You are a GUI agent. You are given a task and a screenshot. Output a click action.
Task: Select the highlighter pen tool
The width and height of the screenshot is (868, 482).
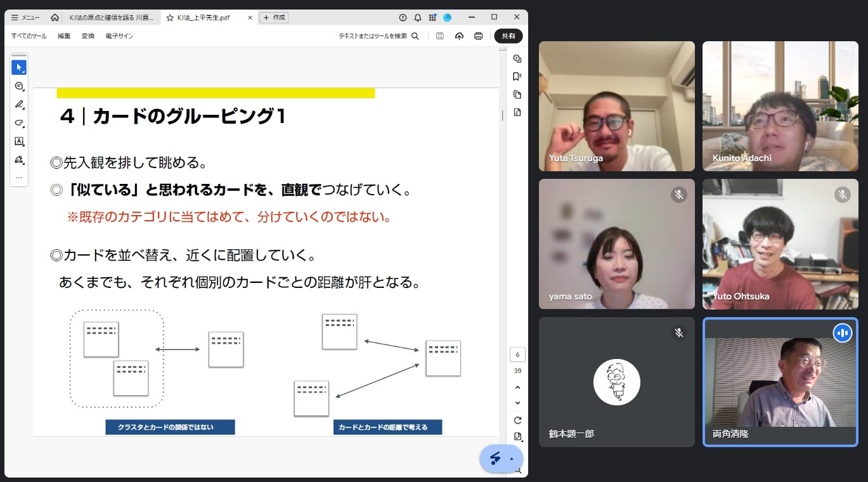tap(18, 104)
